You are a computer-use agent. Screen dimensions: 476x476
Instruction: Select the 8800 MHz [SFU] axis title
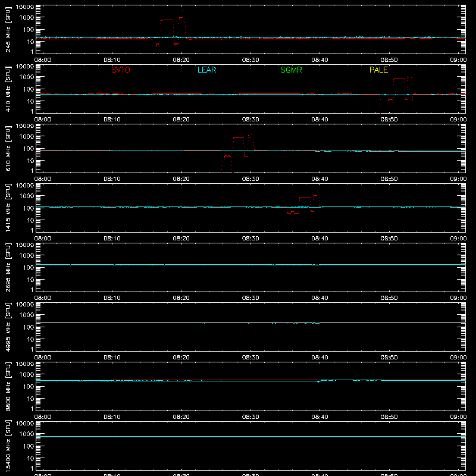[x=8, y=386]
